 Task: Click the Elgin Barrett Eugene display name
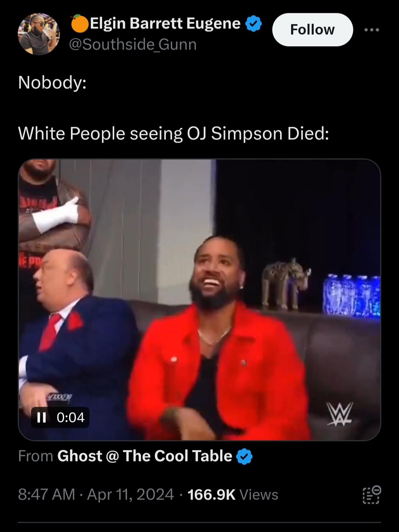pos(166,23)
